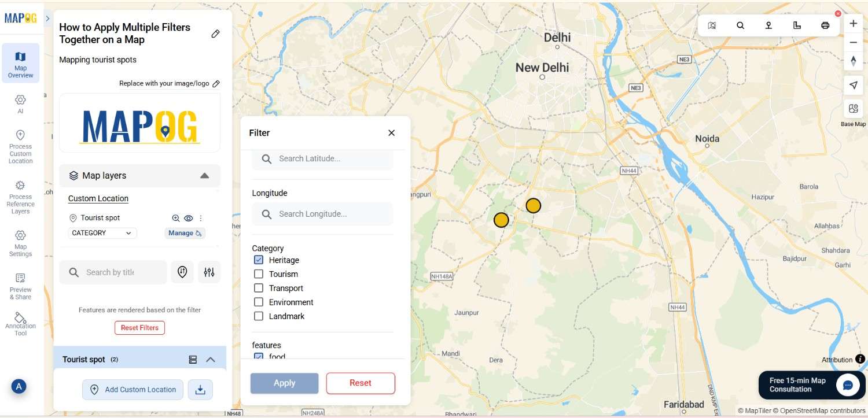Enable the Landmark category checkbox
The height and width of the screenshot is (418, 868).
[259, 316]
